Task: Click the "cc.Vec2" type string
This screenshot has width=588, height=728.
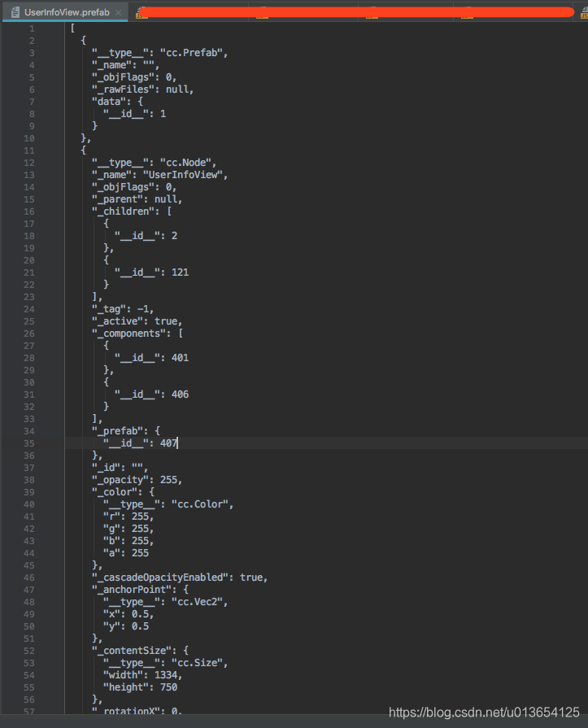Action: pos(197,602)
